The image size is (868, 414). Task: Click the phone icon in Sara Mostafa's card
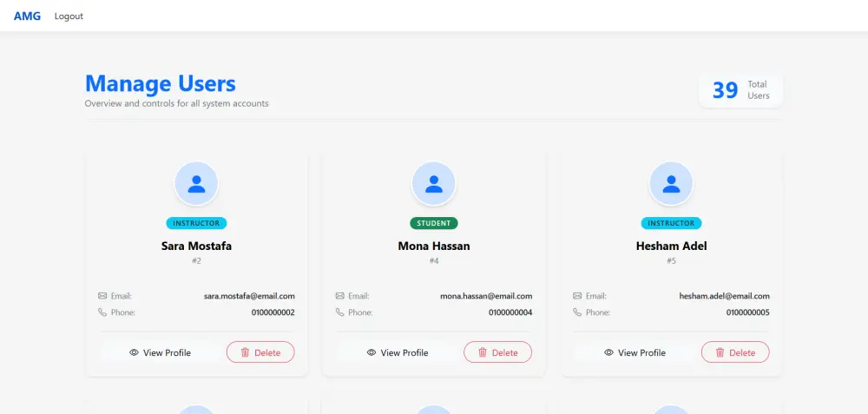(102, 312)
